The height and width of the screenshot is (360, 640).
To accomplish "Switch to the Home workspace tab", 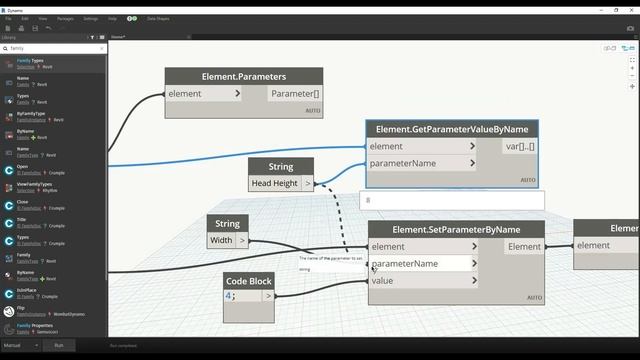I will click(x=149, y=37).
